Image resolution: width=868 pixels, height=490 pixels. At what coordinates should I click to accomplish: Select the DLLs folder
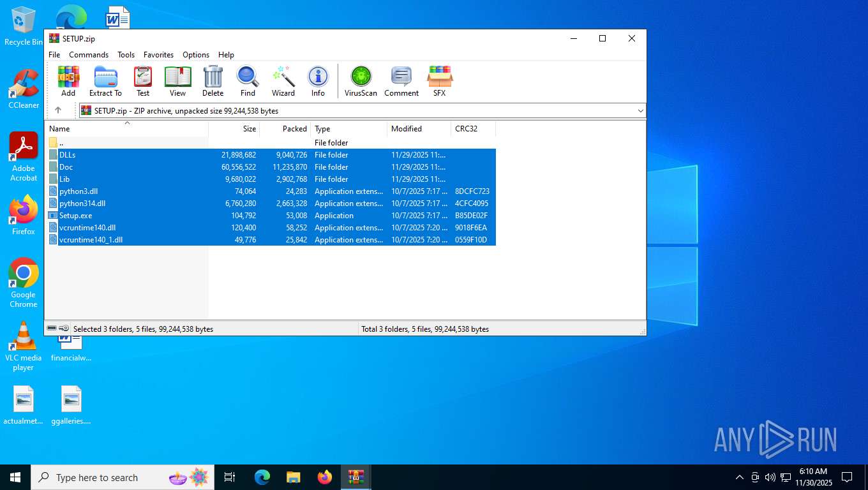pyautogui.click(x=271, y=155)
